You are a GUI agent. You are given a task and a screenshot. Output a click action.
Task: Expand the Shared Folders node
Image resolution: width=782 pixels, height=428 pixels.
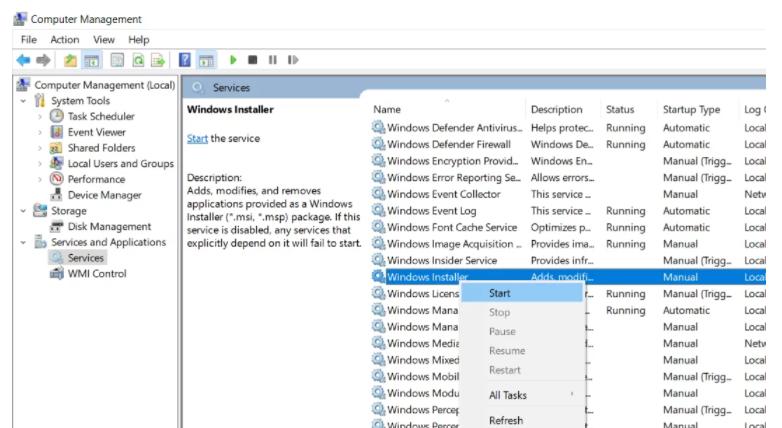[x=40, y=148]
